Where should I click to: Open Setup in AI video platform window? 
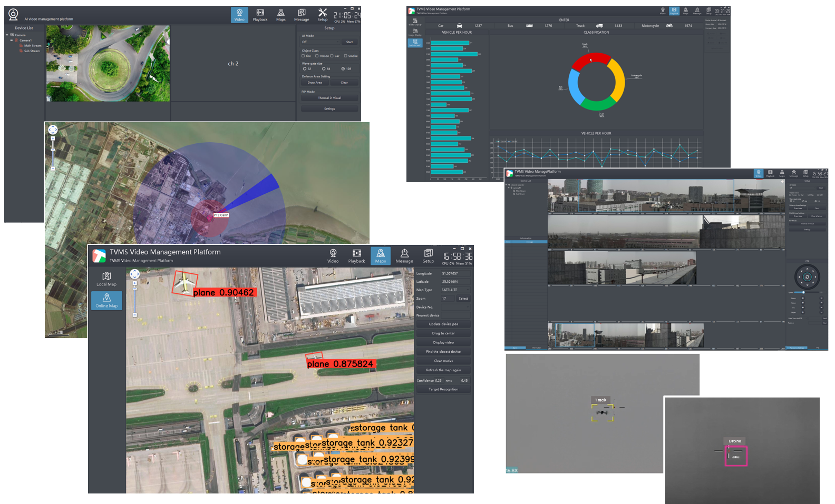pyautogui.click(x=323, y=15)
